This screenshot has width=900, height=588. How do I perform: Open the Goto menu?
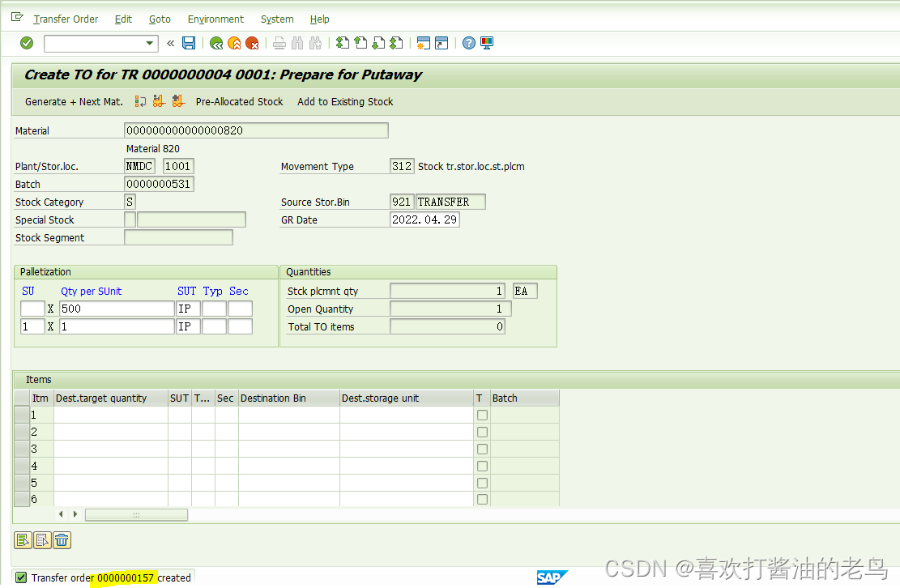tap(160, 19)
